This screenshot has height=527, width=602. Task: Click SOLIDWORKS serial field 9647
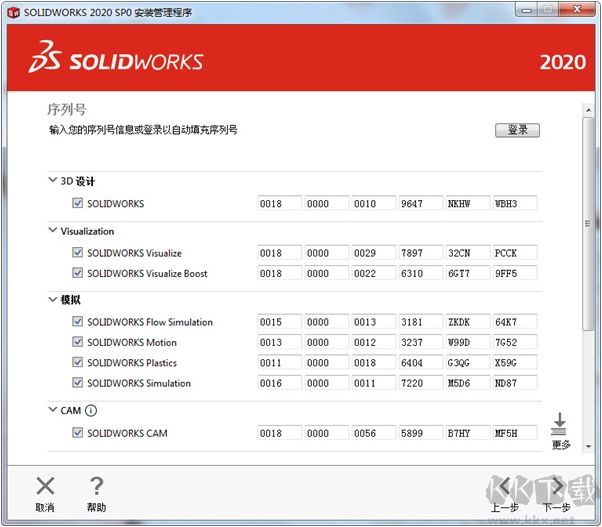420,203
